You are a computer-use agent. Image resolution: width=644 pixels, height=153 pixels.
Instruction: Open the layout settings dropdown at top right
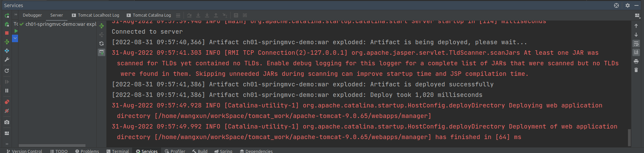point(637,15)
